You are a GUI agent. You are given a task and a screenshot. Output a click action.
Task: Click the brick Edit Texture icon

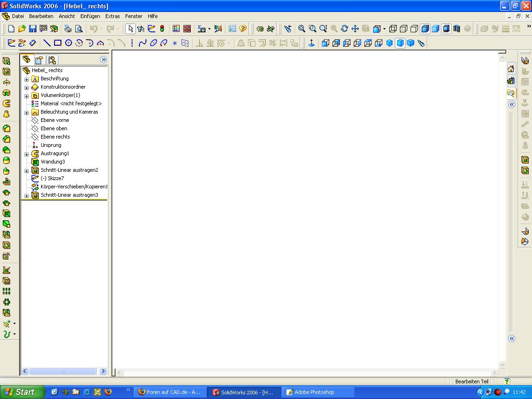(187, 29)
